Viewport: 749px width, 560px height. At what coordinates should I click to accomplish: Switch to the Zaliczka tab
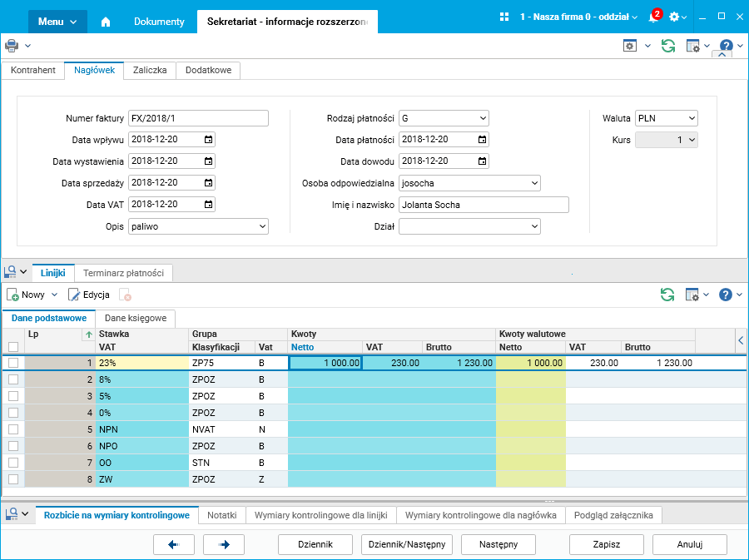point(150,71)
